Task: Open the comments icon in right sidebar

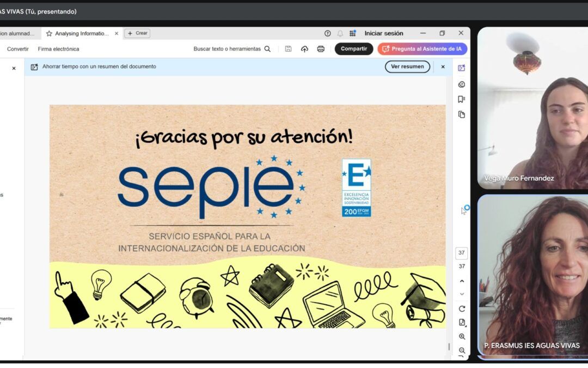Action: [x=462, y=85]
